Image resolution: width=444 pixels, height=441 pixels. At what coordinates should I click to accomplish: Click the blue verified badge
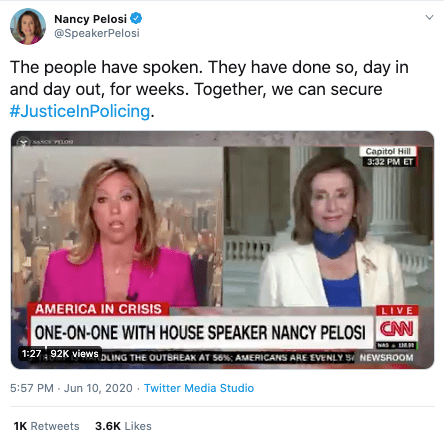point(136,18)
